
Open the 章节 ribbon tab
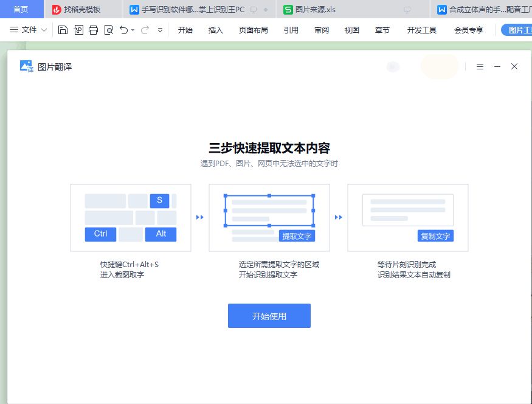(x=382, y=30)
